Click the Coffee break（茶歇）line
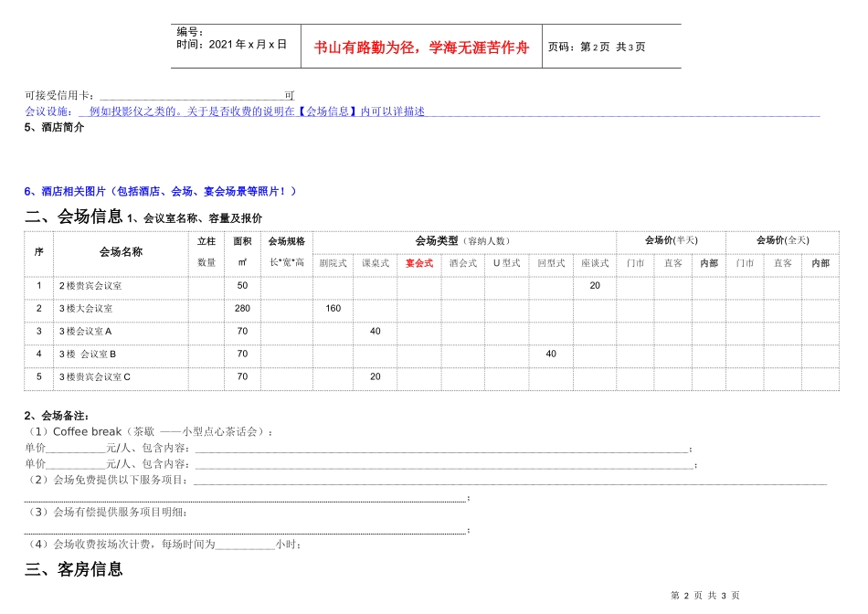 [149, 432]
